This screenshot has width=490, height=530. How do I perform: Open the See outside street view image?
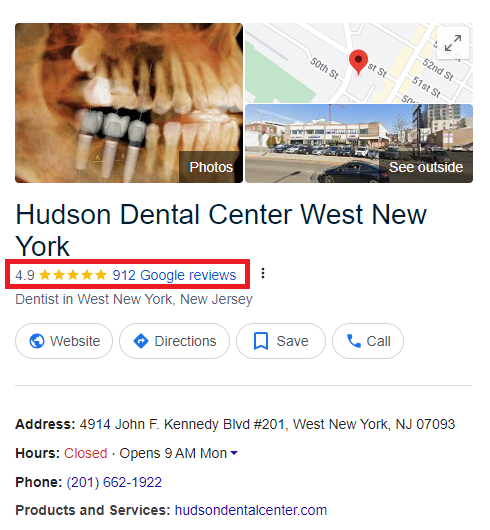[x=359, y=144]
